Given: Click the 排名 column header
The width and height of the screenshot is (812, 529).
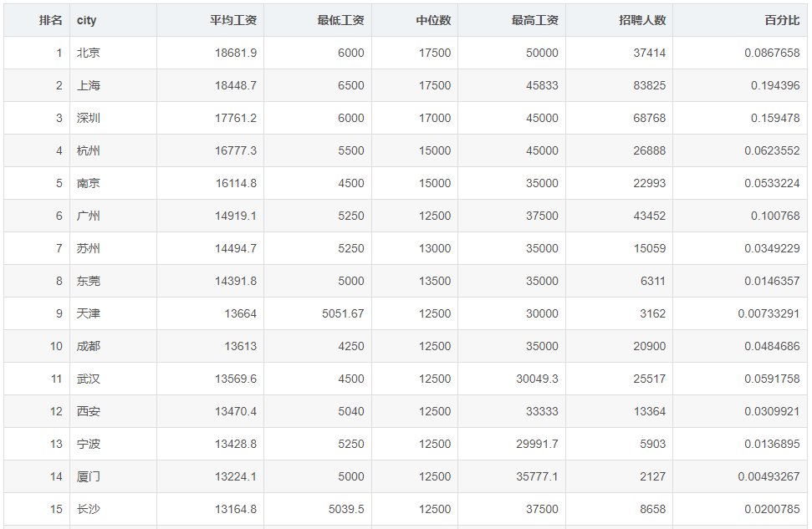Looking at the screenshot, I should pyautogui.click(x=37, y=20).
